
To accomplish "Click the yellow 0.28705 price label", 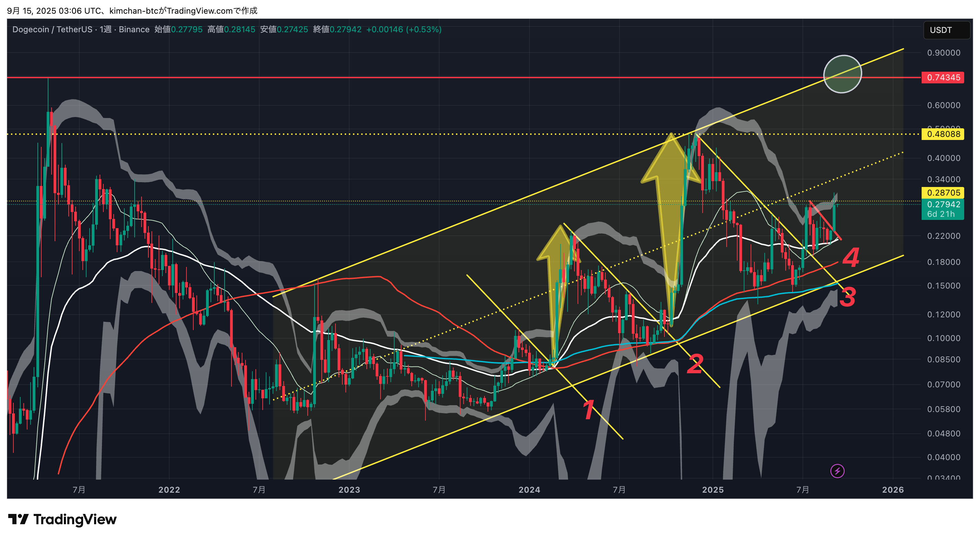I will (943, 193).
